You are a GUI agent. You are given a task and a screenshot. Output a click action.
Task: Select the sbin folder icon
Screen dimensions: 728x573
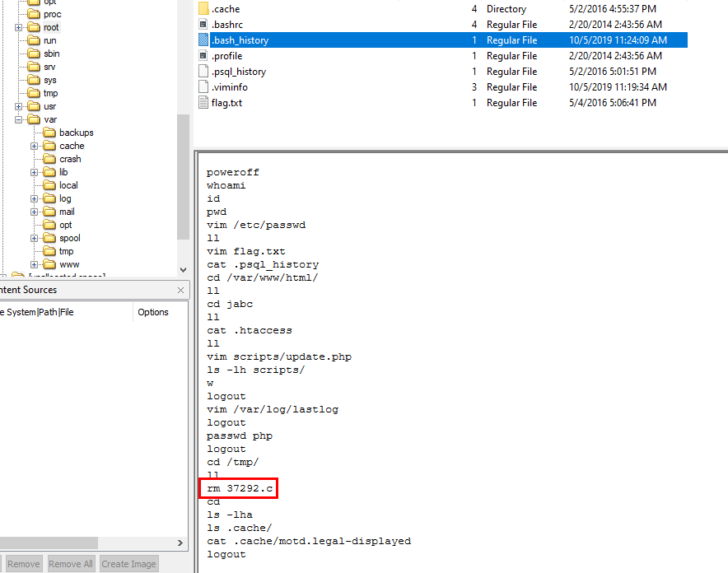pyautogui.click(x=34, y=54)
